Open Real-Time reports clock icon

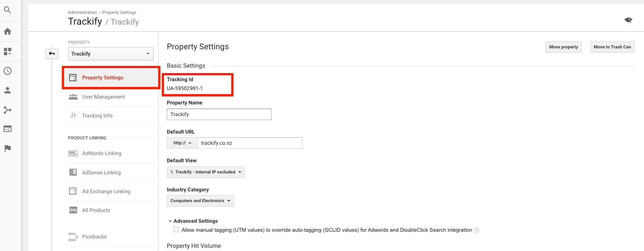(x=7, y=71)
